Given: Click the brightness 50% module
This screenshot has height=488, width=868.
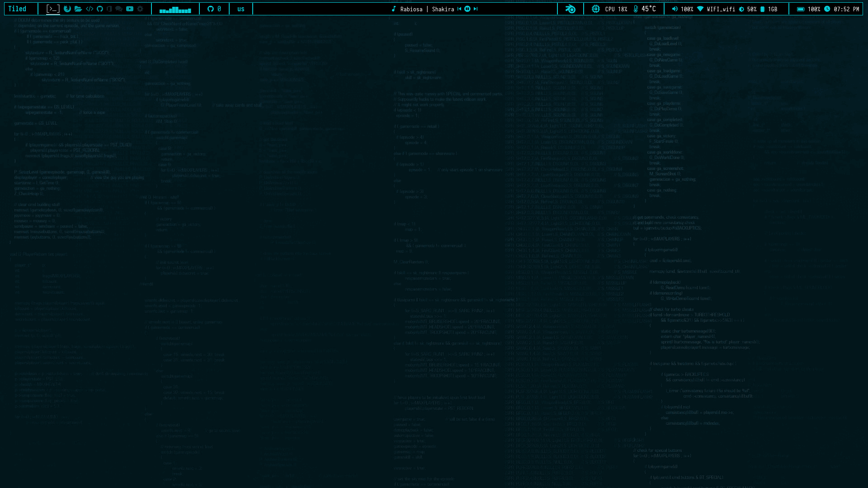Looking at the screenshot, I should [x=748, y=9].
